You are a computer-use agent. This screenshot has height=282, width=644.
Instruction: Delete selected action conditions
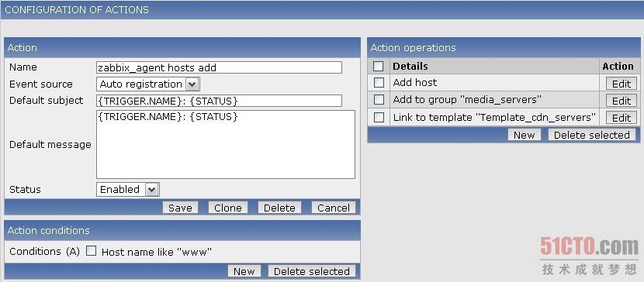(x=311, y=271)
